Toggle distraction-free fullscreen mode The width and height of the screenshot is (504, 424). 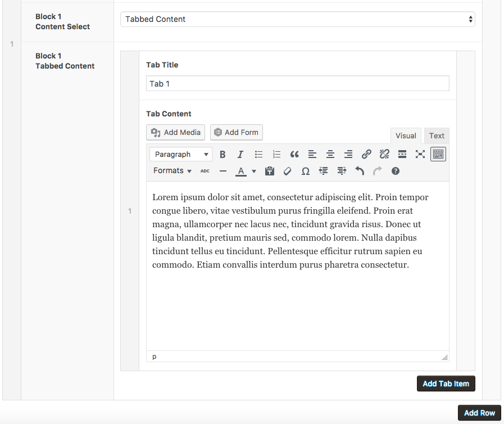(420, 155)
